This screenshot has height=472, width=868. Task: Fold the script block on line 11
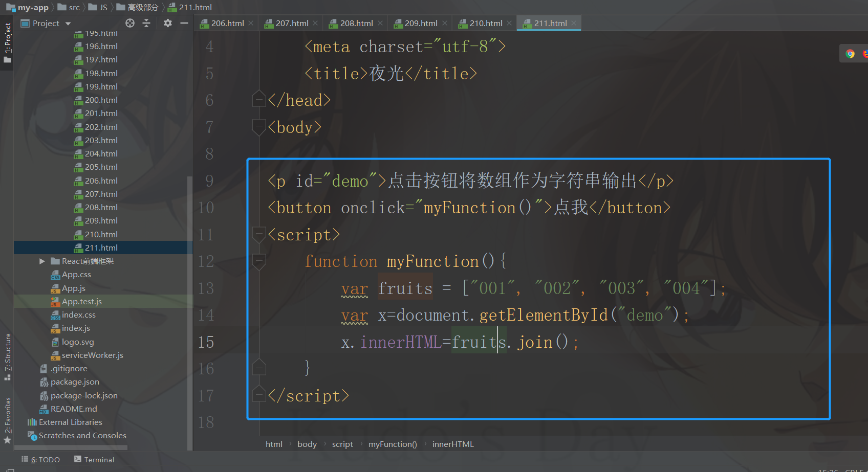[259, 235]
